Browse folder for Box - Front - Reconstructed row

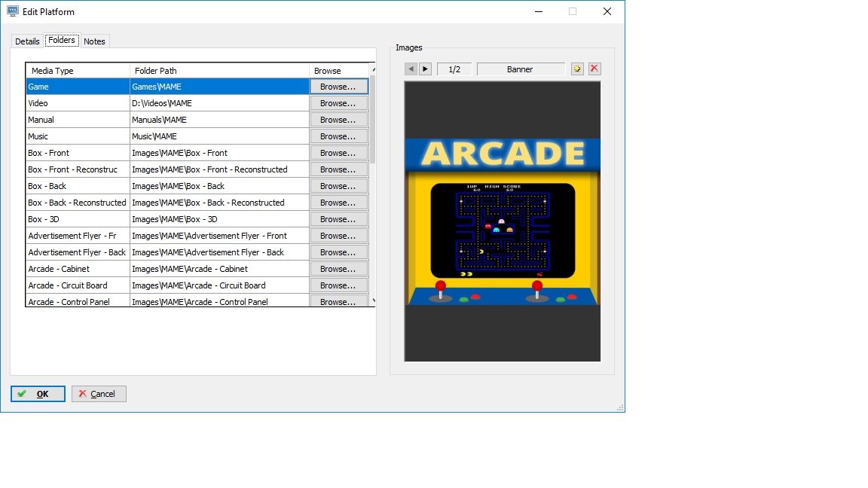(339, 169)
